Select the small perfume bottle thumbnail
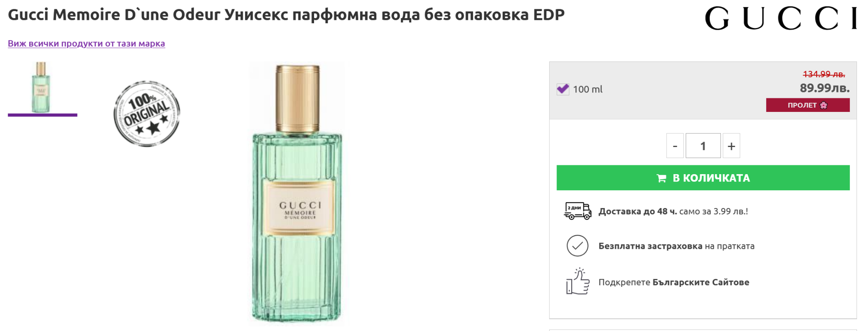 pyautogui.click(x=42, y=87)
